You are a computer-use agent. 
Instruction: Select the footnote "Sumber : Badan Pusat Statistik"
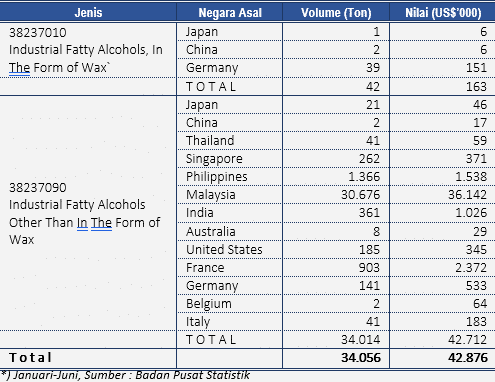(x=167, y=375)
